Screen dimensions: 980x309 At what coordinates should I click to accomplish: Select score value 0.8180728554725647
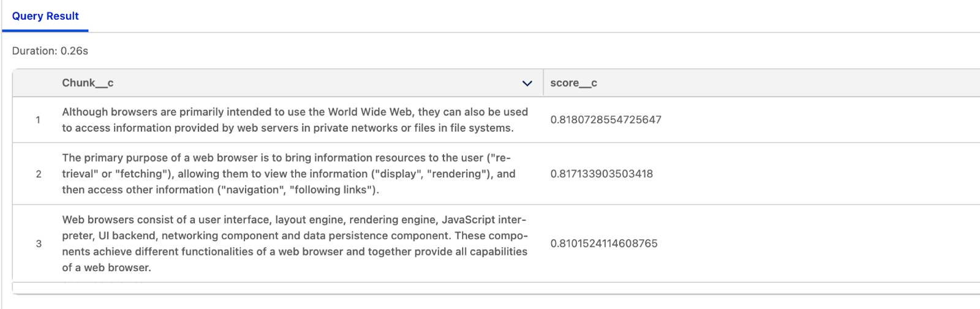[x=605, y=120]
